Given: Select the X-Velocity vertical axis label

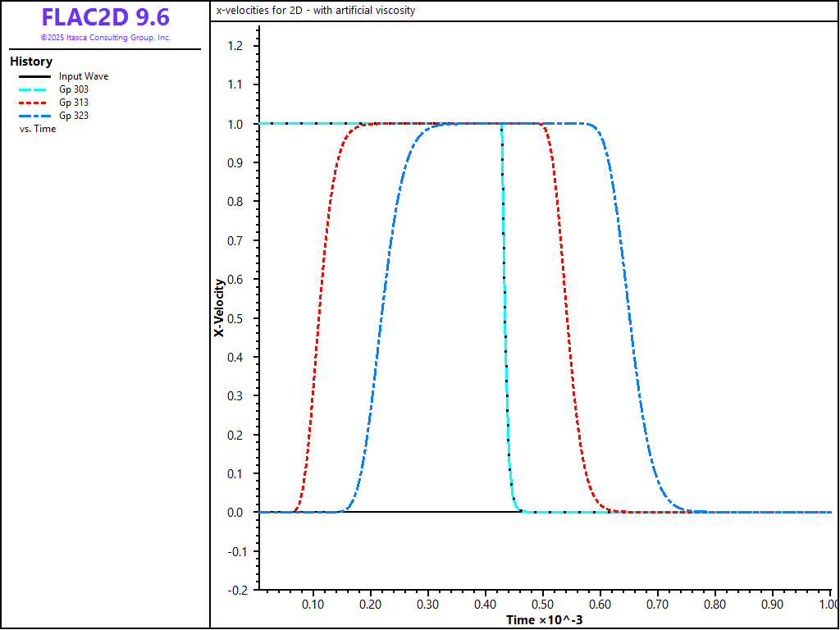Looking at the screenshot, I should pyautogui.click(x=219, y=308).
